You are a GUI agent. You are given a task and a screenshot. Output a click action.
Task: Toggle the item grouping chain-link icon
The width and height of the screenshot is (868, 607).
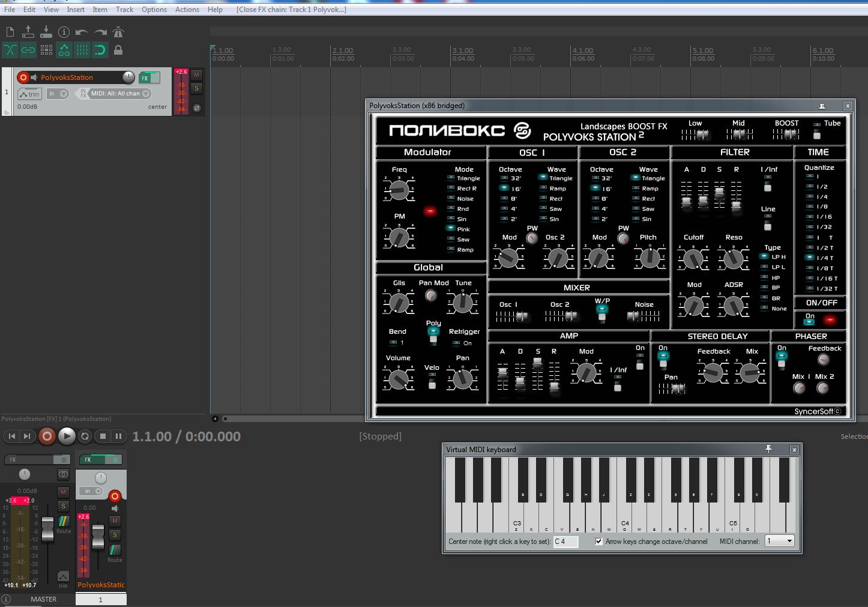[28, 50]
